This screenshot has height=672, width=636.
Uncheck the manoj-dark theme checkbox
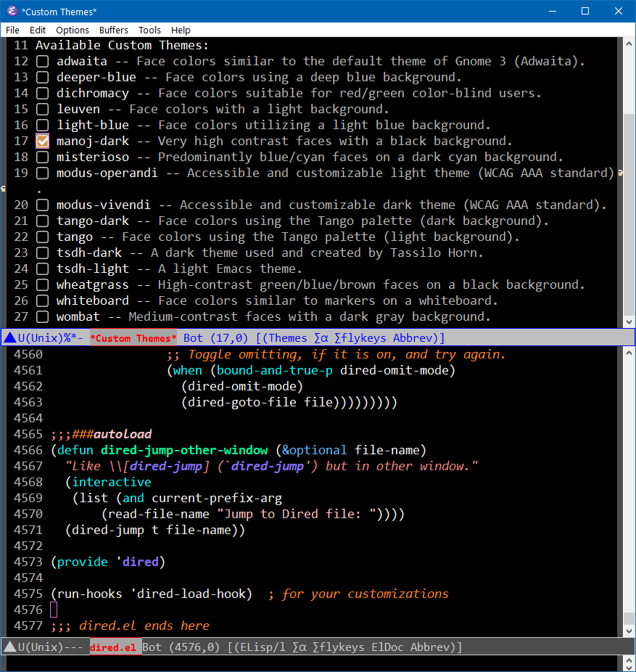42,141
